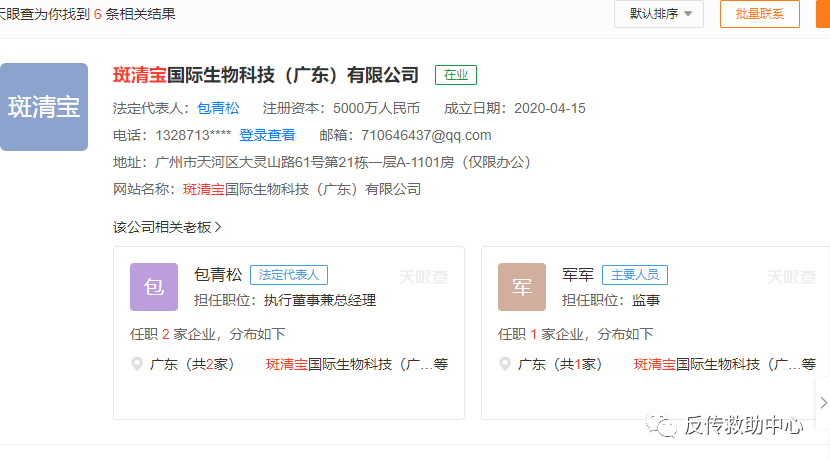This screenshot has width=830, height=461.
Task: Select the 6 条相关结果 count text
Action: [134, 14]
